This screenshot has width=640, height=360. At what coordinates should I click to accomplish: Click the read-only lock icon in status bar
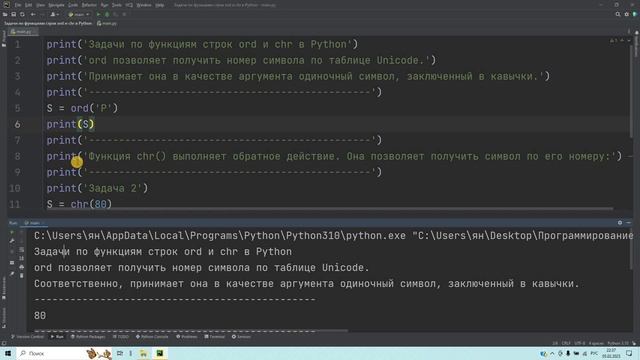coord(634,343)
